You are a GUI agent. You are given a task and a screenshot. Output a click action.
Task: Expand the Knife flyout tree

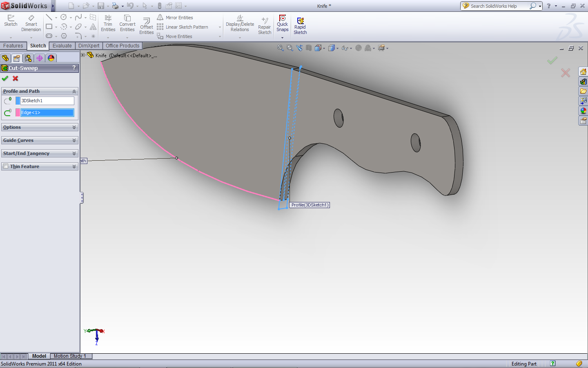pos(83,55)
